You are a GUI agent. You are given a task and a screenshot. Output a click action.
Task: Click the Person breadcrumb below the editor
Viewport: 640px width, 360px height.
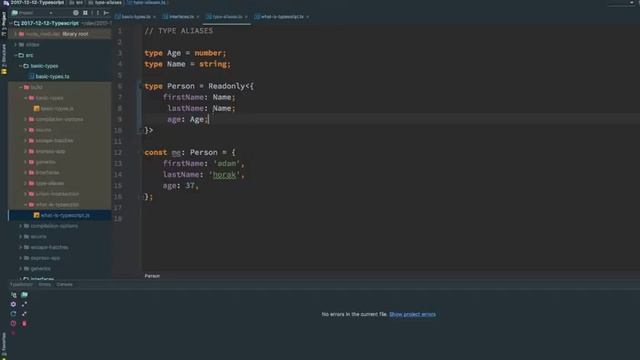tap(152, 276)
